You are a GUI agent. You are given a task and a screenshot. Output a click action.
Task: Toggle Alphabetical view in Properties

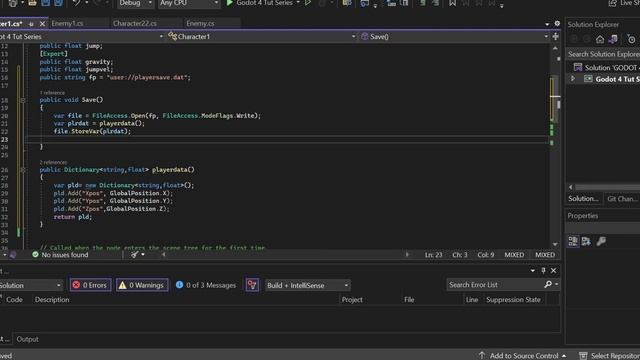[x=586, y=241]
